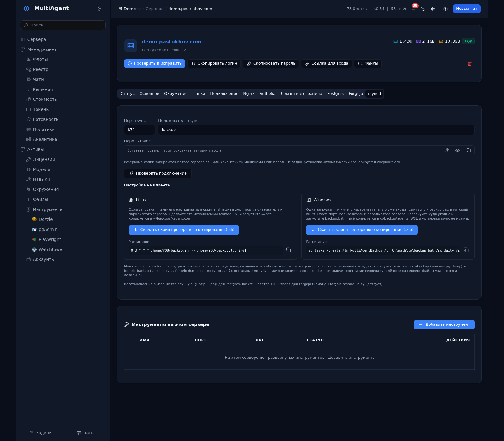Switch to the Домашняя страница tab

(x=301, y=94)
